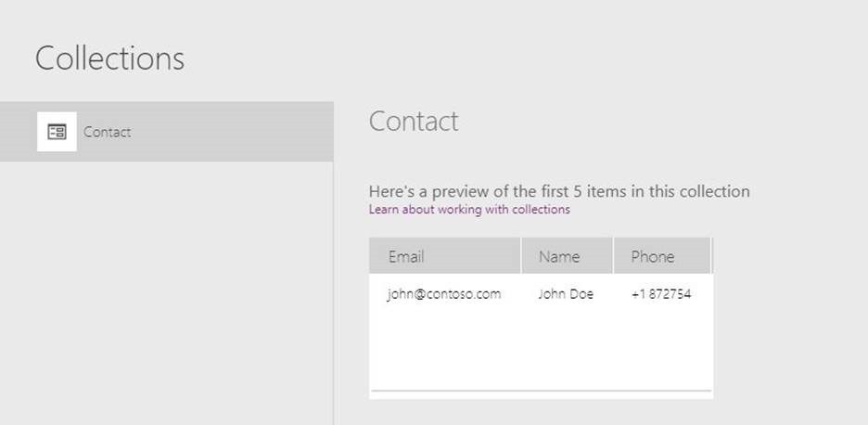This screenshot has width=868, height=425.
Task: Click the partially visible column header after Phone
Action: pyautogui.click(x=711, y=257)
